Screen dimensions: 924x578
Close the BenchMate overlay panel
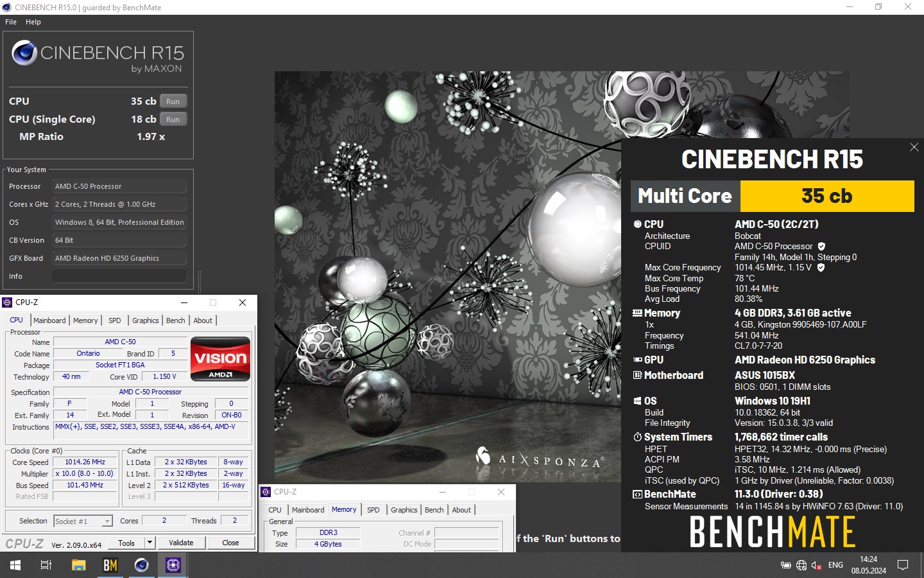pyautogui.click(x=914, y=147)
